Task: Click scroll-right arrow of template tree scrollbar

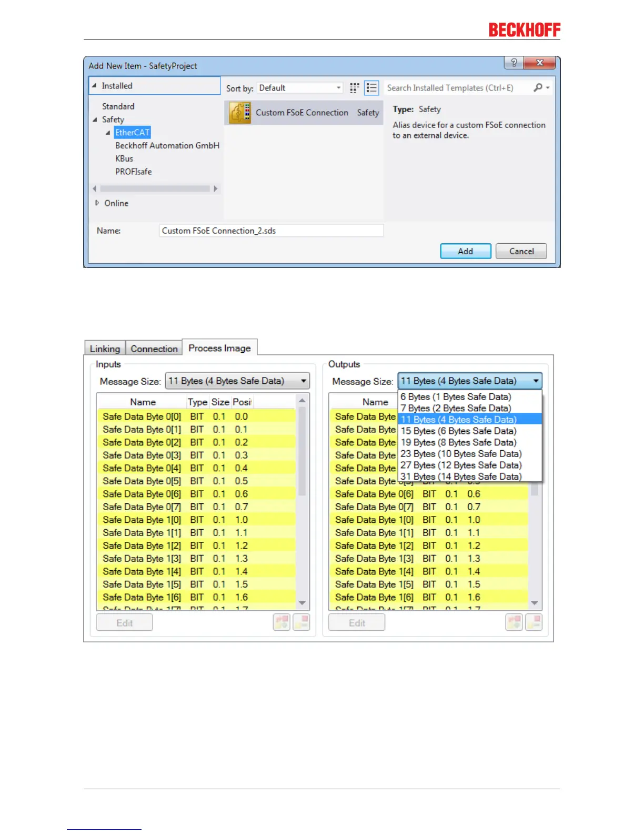Action: pos(215,188)
